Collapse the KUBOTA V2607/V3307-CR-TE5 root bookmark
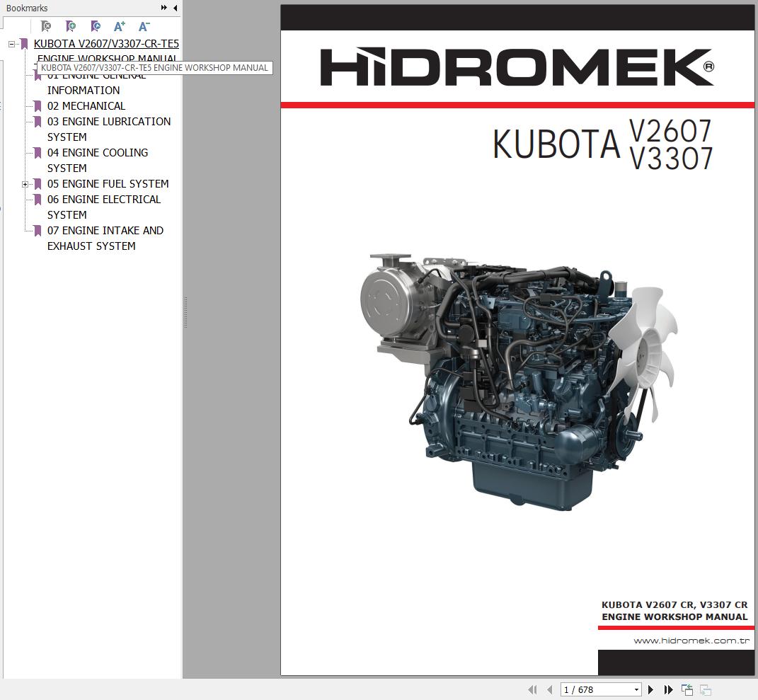This screenshot has height=700, width=758. [11, 44]
